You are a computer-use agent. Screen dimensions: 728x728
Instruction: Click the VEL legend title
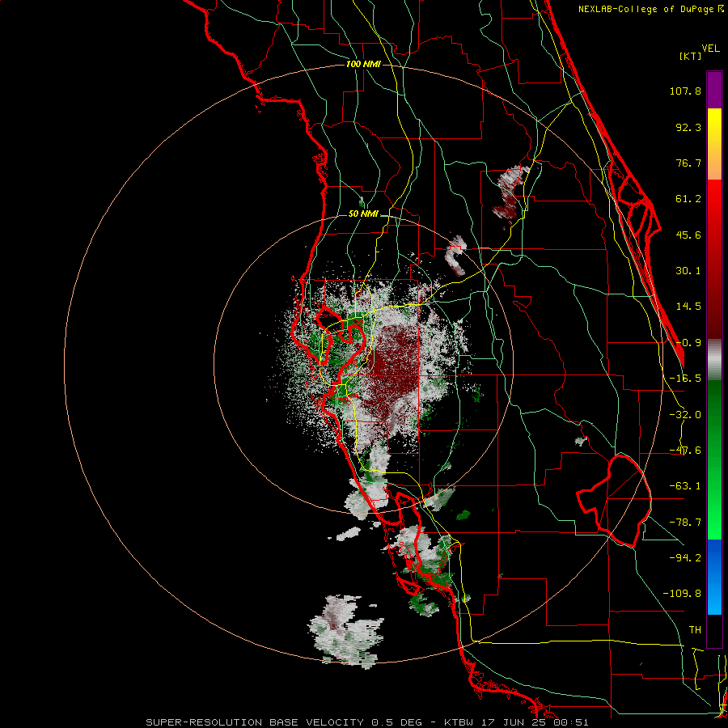tap(710, 49)
